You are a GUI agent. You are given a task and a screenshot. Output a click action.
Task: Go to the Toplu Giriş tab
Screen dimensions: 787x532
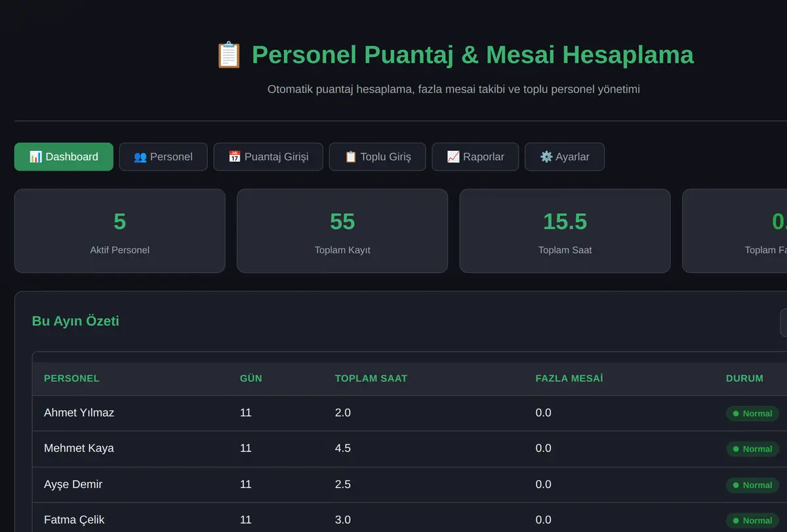378,157
